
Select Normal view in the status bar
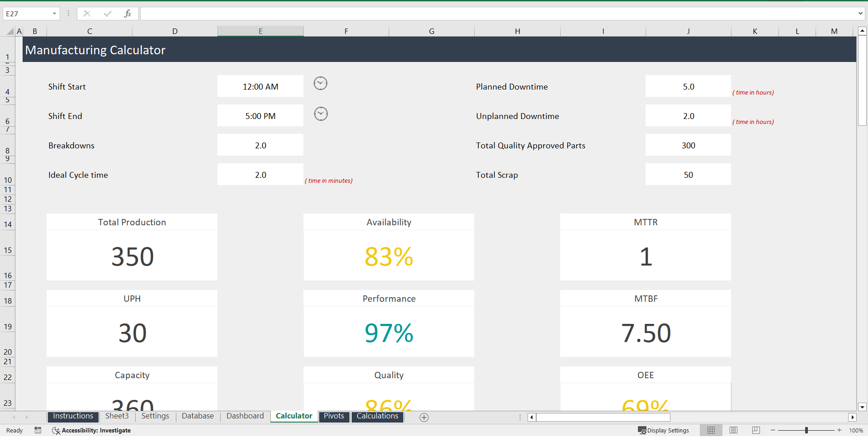711,430
